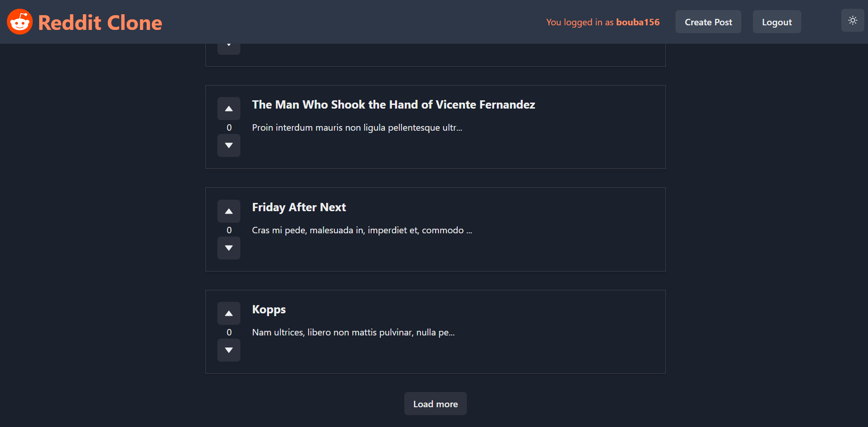868x427 pixels.
Task: Open the bouba156 username profile
Action: (638, 22)
